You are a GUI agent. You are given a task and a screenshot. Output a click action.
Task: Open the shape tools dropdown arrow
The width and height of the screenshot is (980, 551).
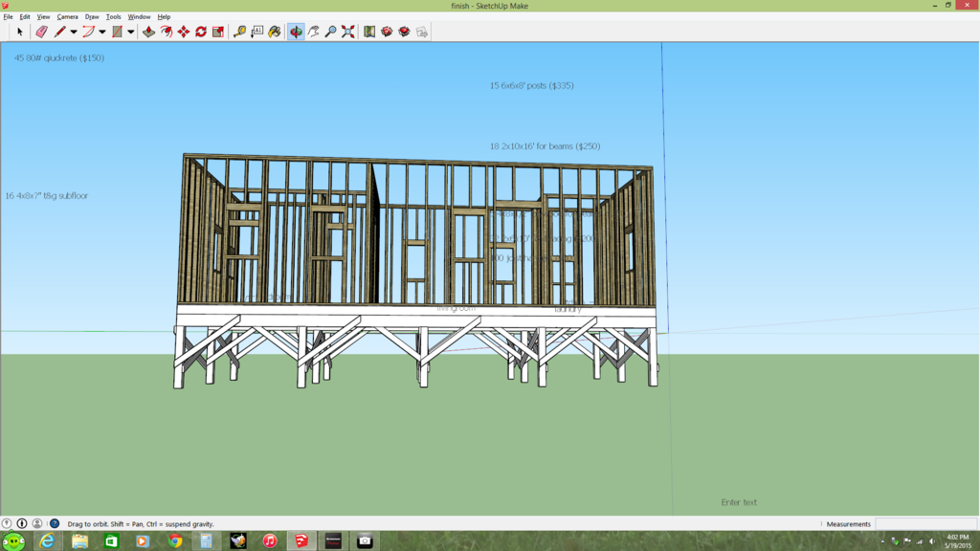pyautogui.click(x=130, y=32)
